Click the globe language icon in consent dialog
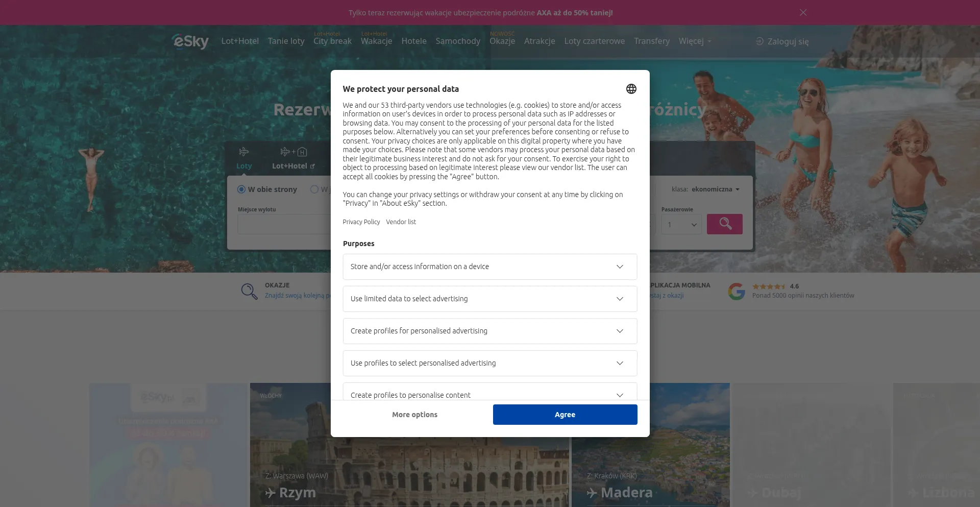Image resolution: width=980 pixels, height=507 pixels. point(631,89)
